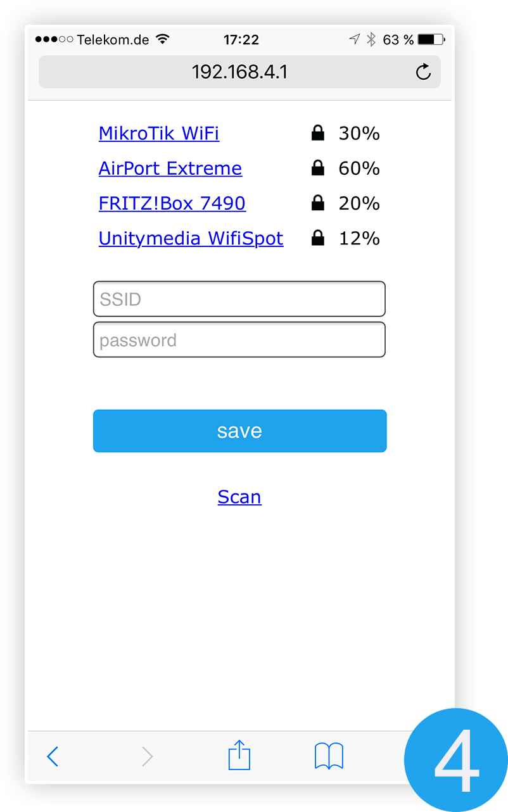Focus the password input field
The image size is (508, 812).
click(239, 339)
